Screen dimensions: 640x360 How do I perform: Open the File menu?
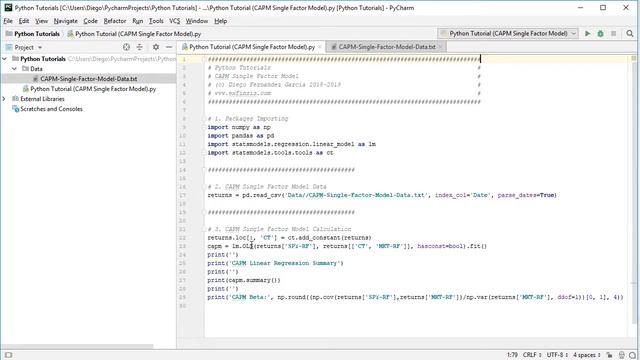(x=8, y=21)
